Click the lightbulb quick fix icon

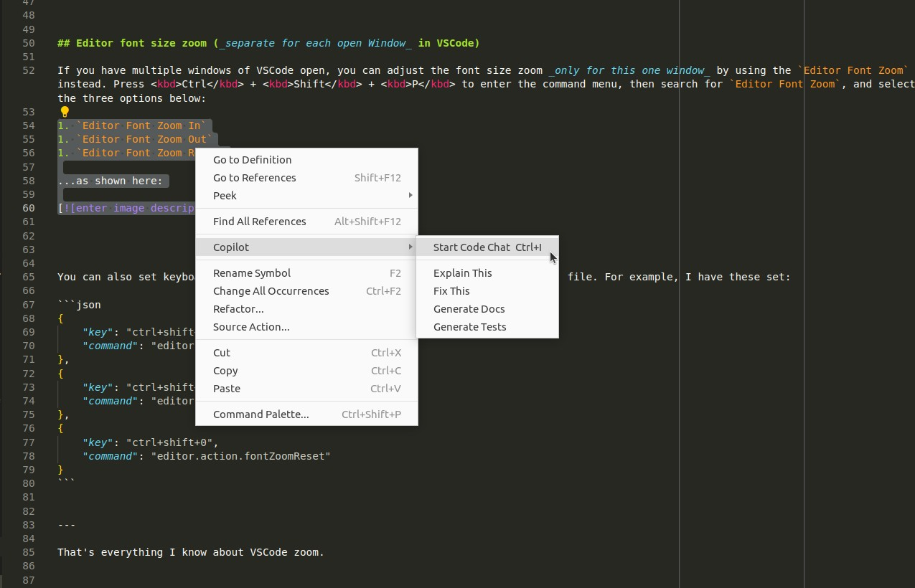pyautogui.click(x=64, y=111)
